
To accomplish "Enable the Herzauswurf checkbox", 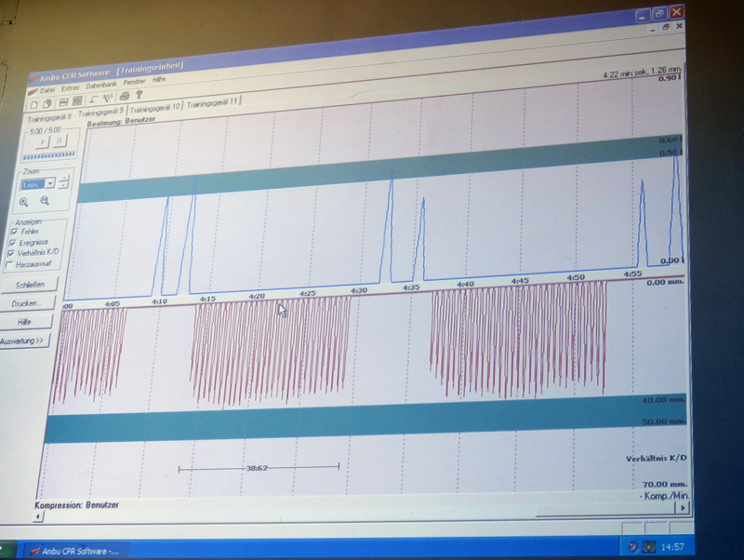I will tap(11, 264).
